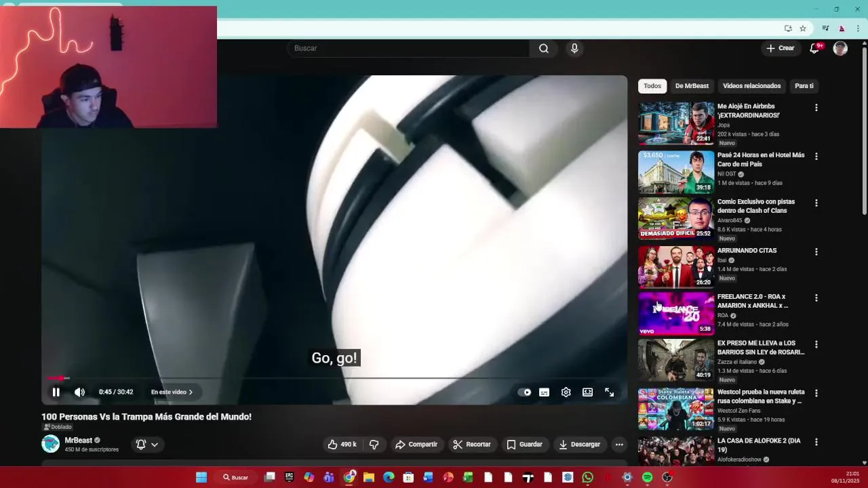Open options for 'Comic Exclusivo' video
Screen dimensions: 868x488
[x=816, y=203]
